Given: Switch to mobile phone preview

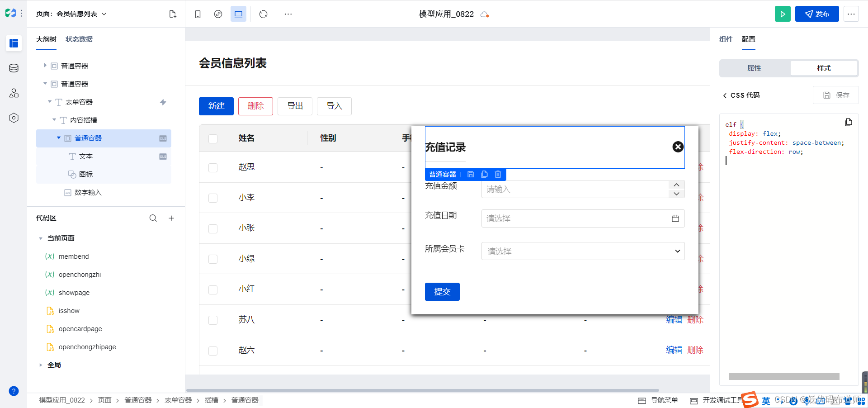Looking at the screenshot, I should (198, 14).
